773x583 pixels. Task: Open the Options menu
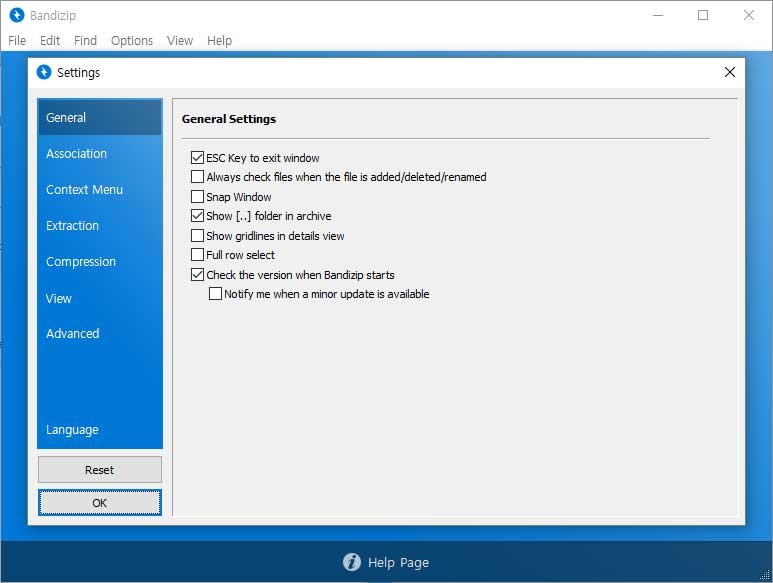click(x=131, y=41)
